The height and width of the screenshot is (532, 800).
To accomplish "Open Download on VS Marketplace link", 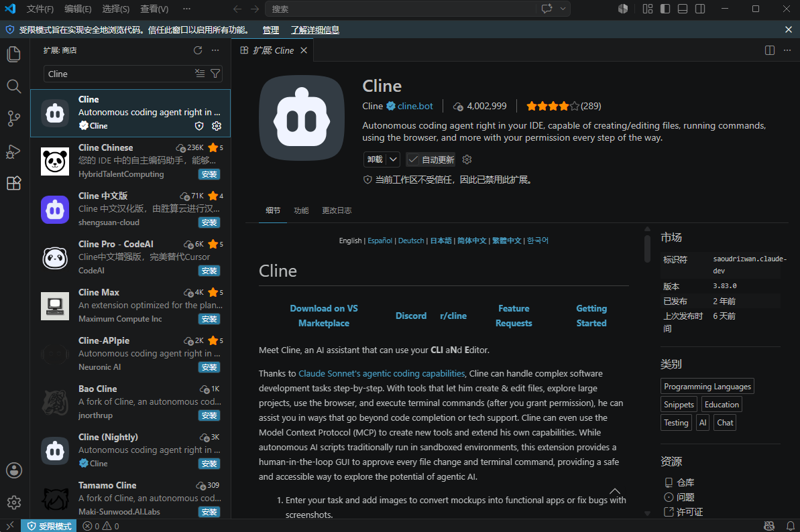I will [x=324, y=316].
